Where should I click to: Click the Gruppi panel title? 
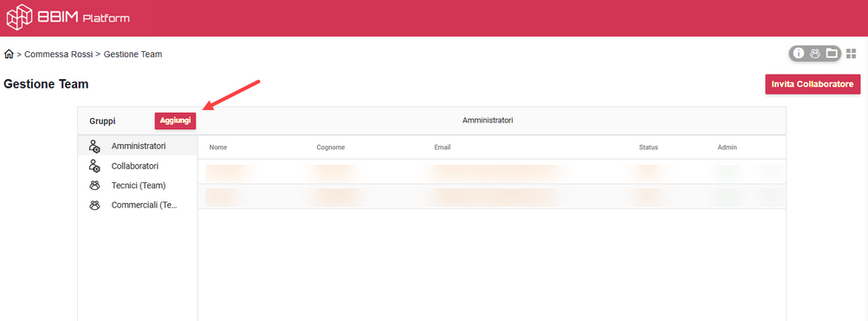coord(102,121)
